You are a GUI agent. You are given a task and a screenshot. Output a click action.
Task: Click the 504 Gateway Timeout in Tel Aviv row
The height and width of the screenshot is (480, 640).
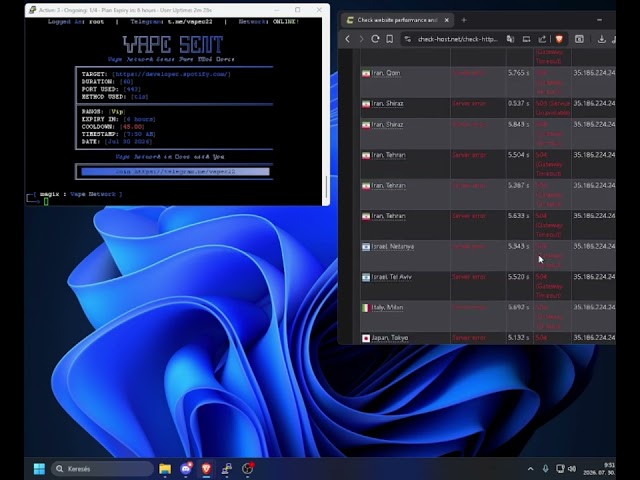(x=549, y=286)
